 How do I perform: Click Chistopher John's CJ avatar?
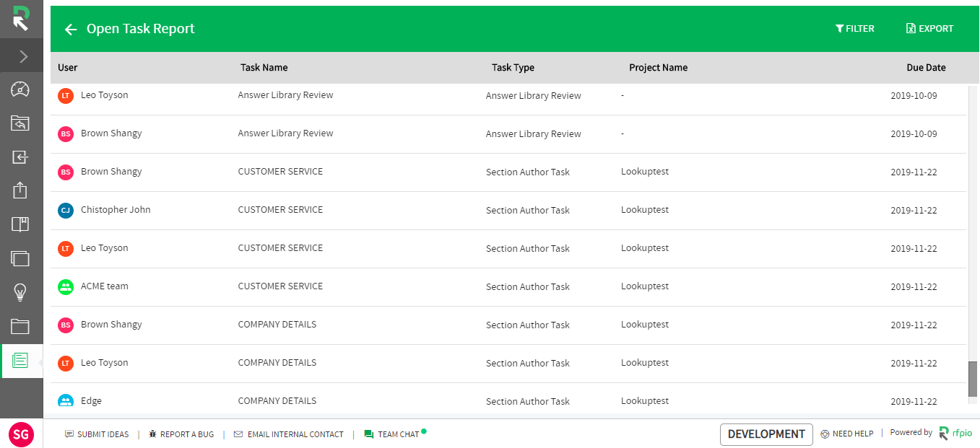point(66,210)
